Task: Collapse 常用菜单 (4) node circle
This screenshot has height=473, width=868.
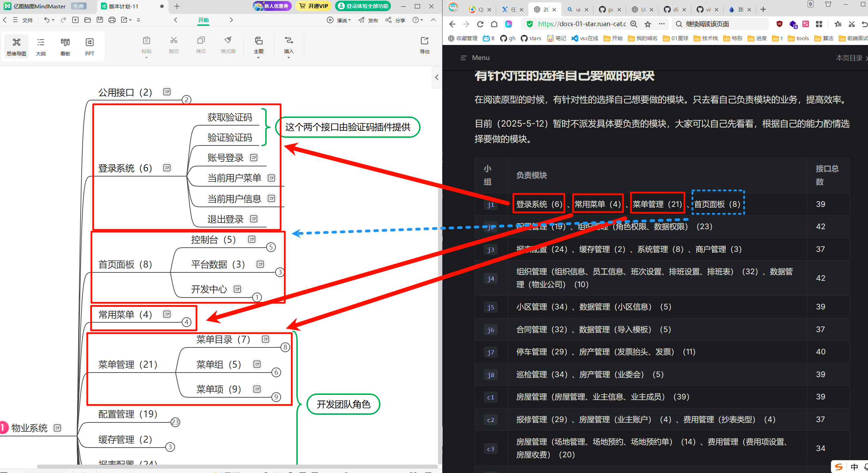Action: pos(187,322)
